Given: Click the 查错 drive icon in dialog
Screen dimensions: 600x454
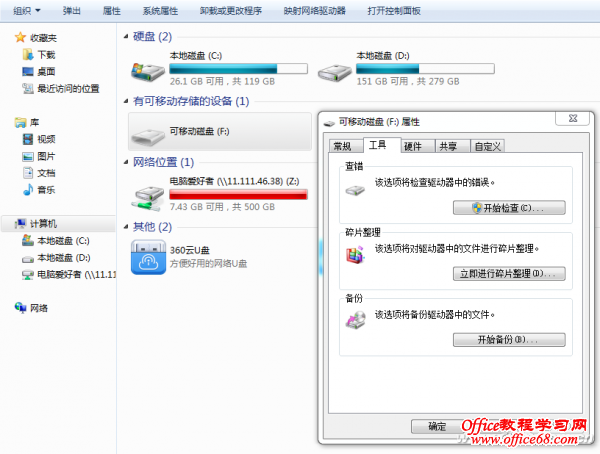Looking at the screenshot, I should (355, 190).
